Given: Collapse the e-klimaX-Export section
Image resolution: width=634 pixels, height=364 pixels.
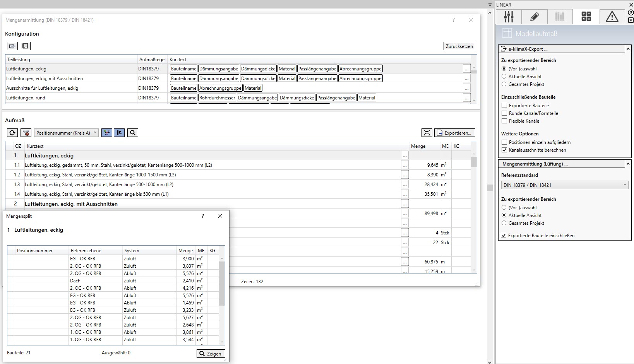Looking at the screenshot, I should [x=628, y=49].
